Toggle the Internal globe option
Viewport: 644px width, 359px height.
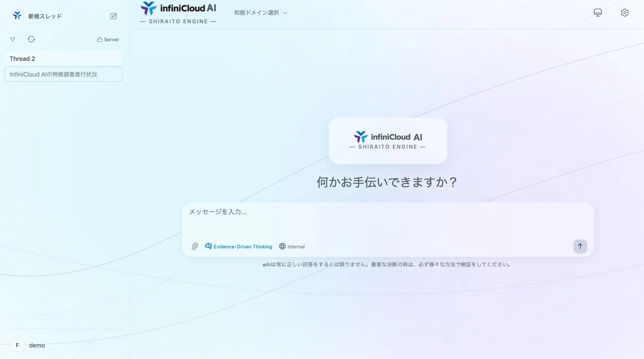(x=292, y=246)
